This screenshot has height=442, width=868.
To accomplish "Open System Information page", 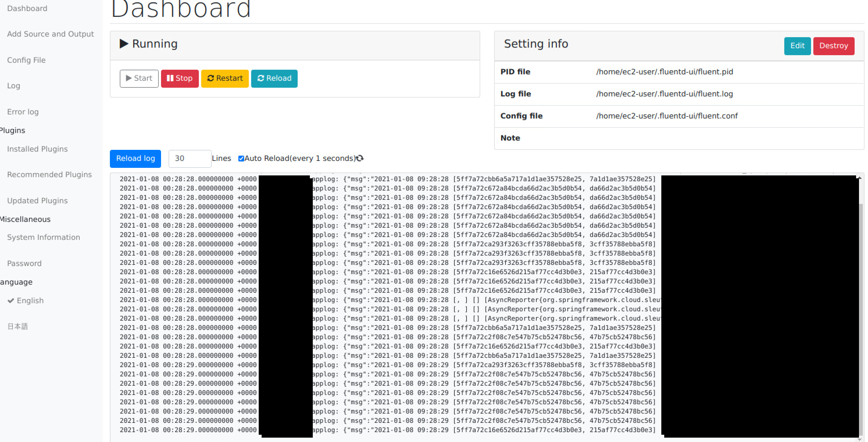I will pyautogui.click(x=44, y=237).
